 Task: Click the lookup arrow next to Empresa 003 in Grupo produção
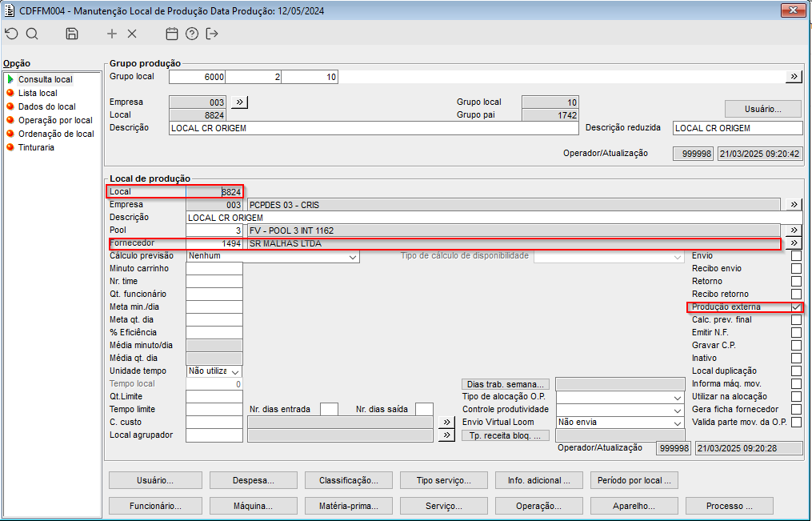click(239, 102)
